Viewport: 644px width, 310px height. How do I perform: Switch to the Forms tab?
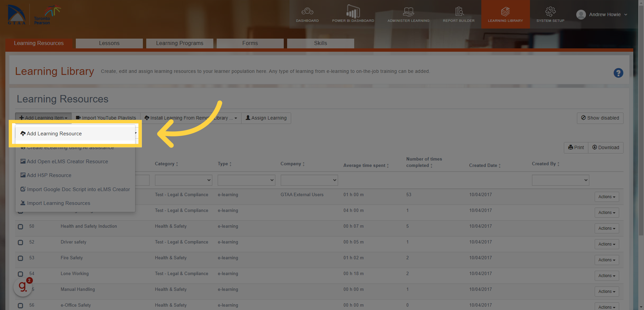[x=250, y=43]
